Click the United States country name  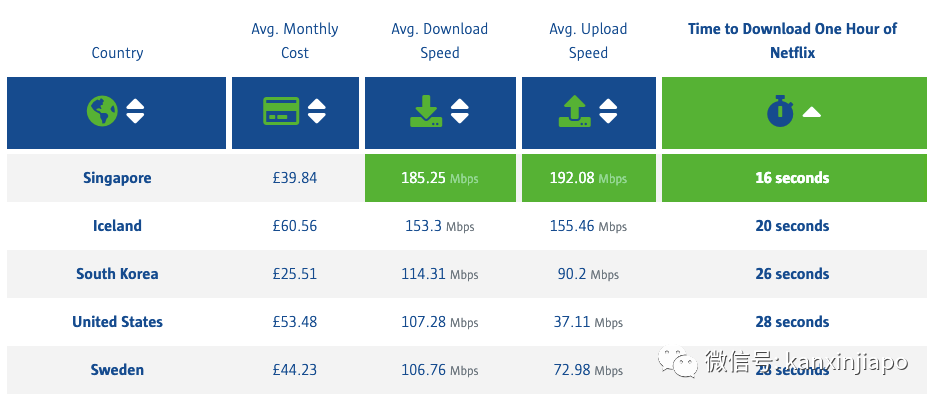117,322
